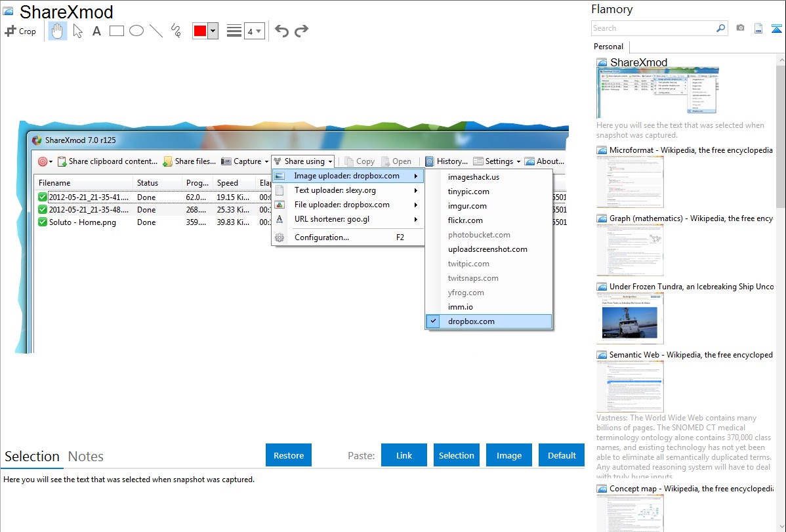Click the History icon in ShareXmod toolbar
The width and height of the screenshot is (786, 532).
(x=430, y=161)
